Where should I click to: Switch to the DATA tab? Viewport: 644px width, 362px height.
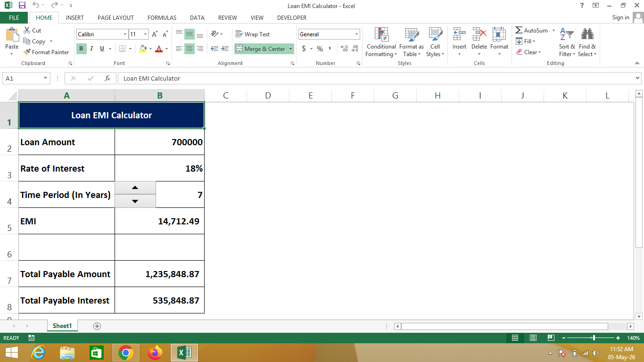(x=197, y=17)
